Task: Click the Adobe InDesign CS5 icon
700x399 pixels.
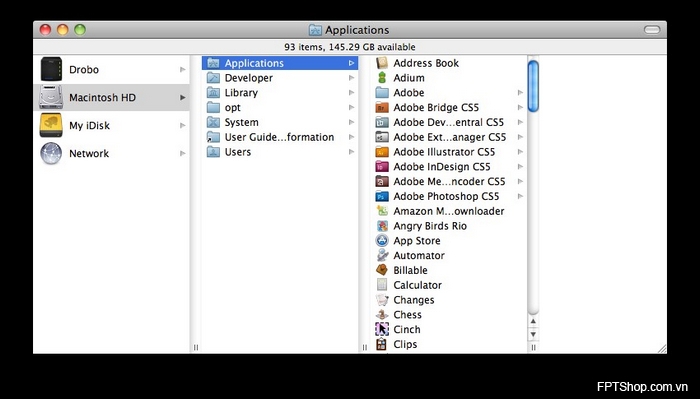Action: [x=382, y=166]
